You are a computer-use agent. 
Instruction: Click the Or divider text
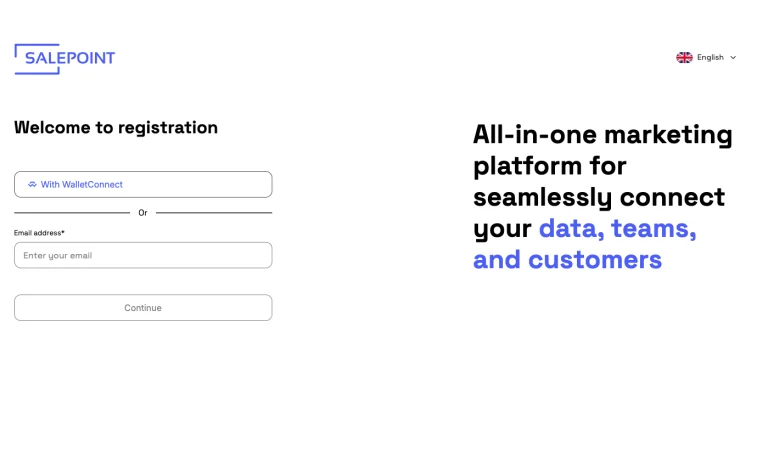(x=143, y=213)
